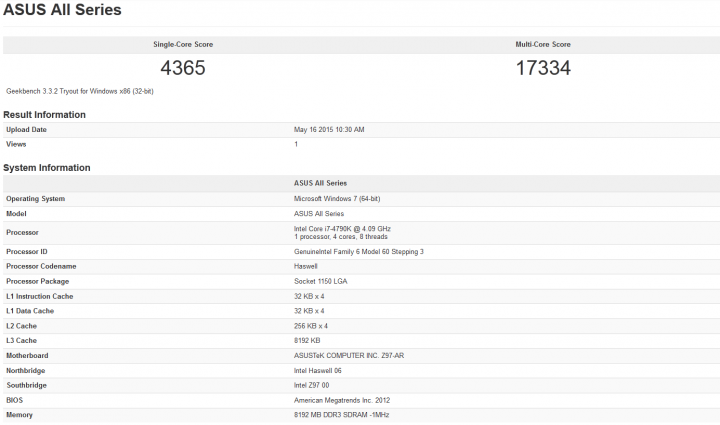Select the System Information heading
720x425 pixels.
47,168
